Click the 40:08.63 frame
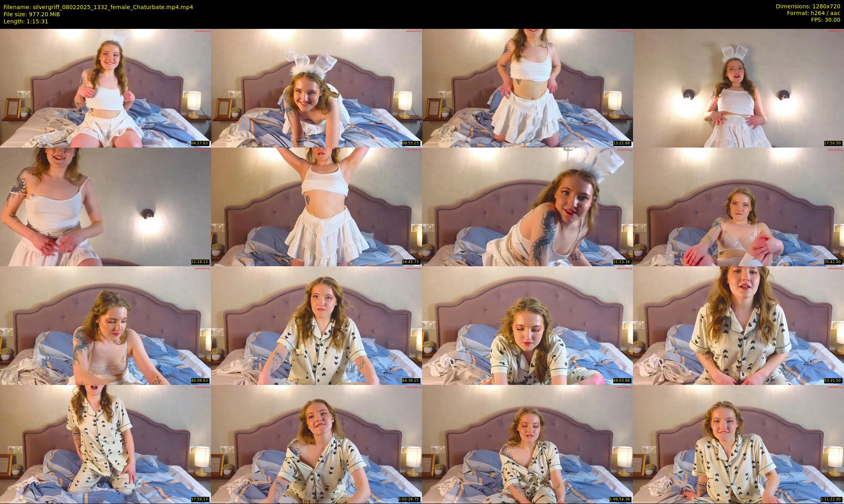 [x=105, y=325]
